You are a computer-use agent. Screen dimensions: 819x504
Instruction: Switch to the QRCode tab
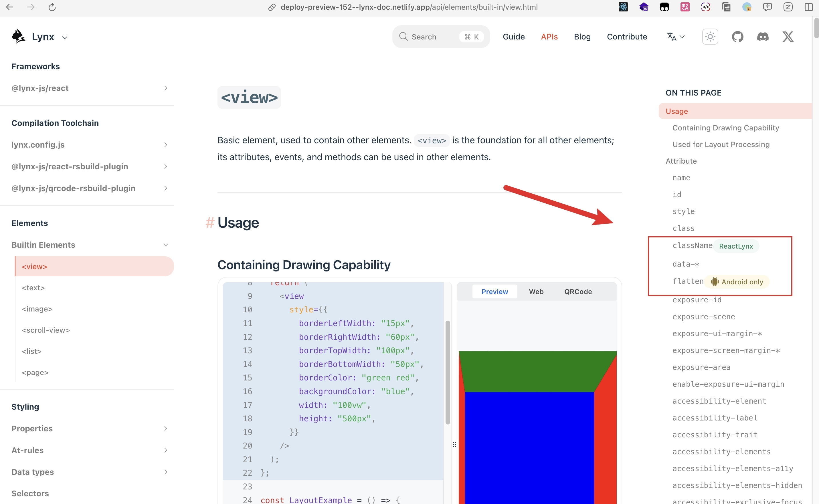coord(578,292)
